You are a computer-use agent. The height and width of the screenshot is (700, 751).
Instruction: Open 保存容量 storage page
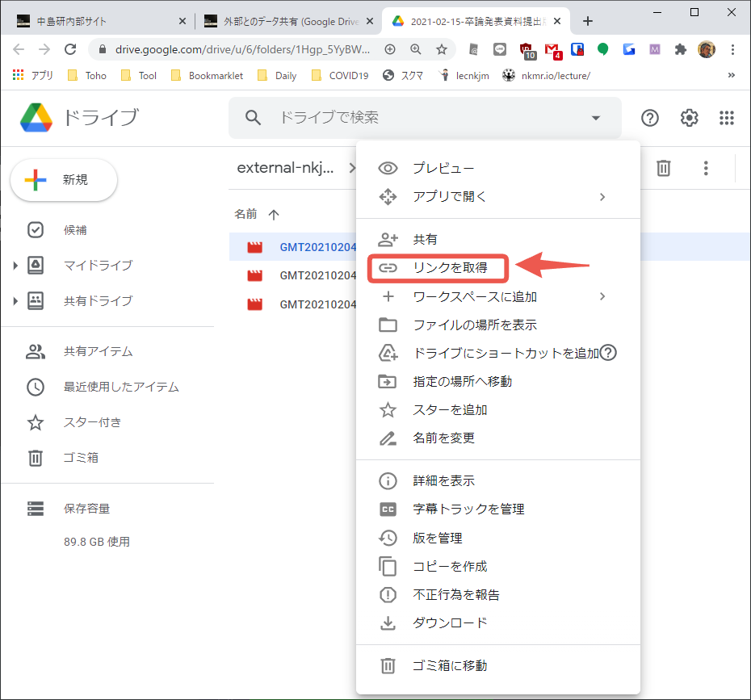(x=86, y=509)
